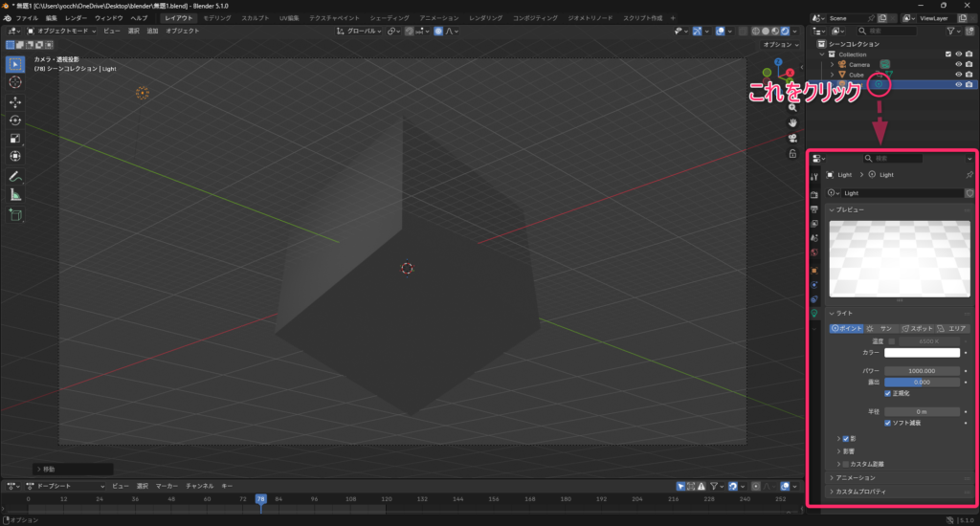This screenshot has width=980, height=526.
Task: Choose the Measure tool in the toolbar
Action: pos(15,194)
